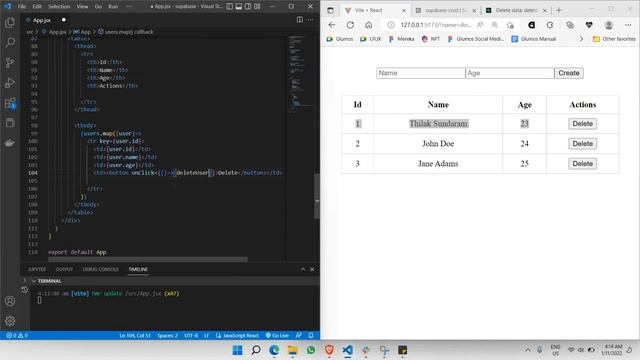Open a new browser tab with the plus button
640x360 pixels.
point(559,10)
